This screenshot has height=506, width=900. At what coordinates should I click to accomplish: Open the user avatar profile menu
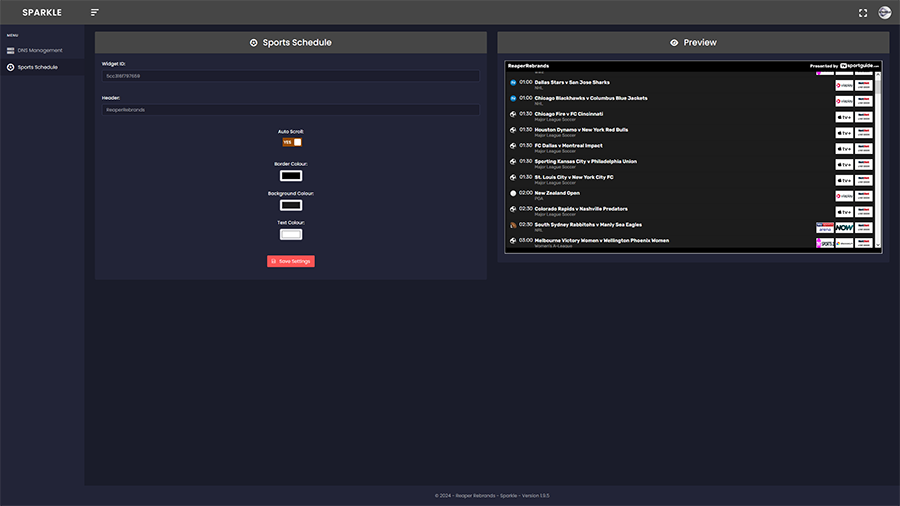pyautogui.click(x=884, y=13)
